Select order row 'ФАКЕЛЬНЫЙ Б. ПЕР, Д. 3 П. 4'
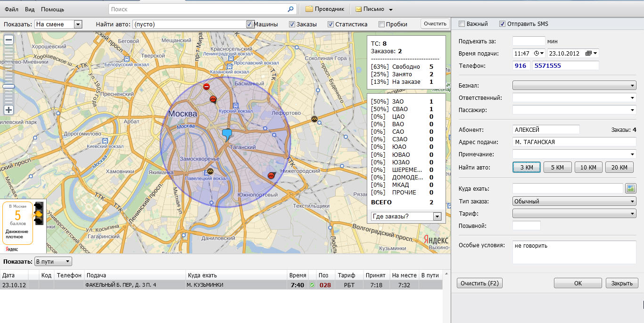This screenshot has height=323, width=644. tap(221, 285)
